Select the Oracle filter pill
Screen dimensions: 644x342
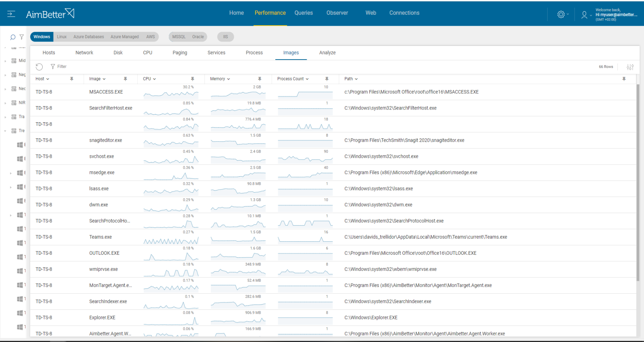point(198,37)
